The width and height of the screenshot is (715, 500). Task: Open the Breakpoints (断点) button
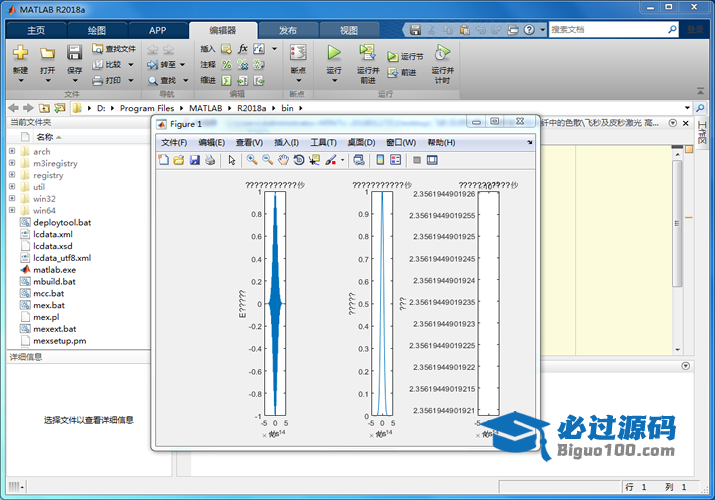[x=298, y=62]
